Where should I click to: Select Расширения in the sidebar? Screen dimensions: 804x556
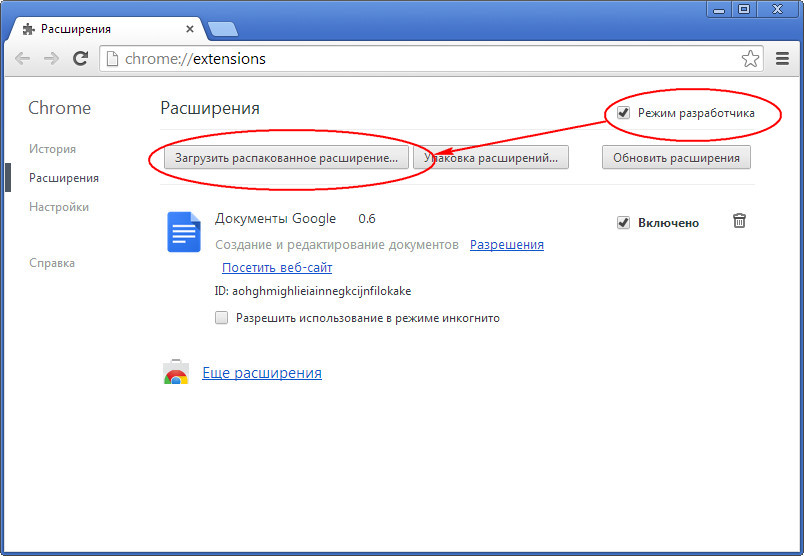[64, 178]
